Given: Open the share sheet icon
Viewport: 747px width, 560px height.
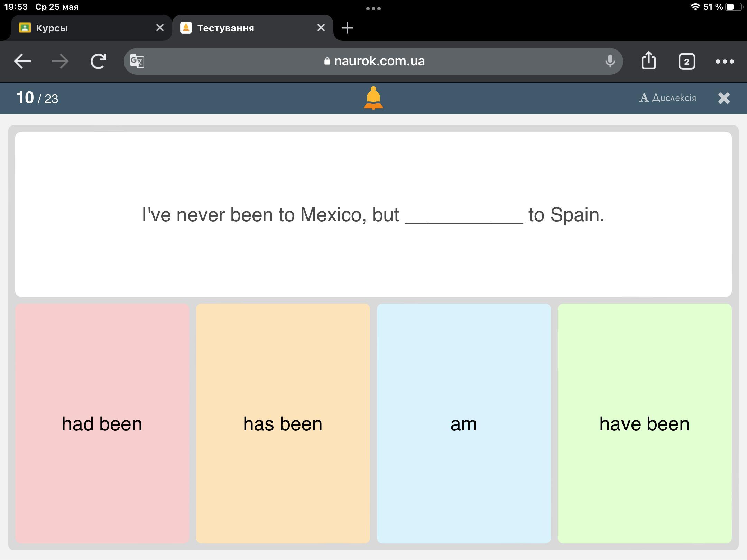Looking at the screenshot, I should click(x=648, y=60).
